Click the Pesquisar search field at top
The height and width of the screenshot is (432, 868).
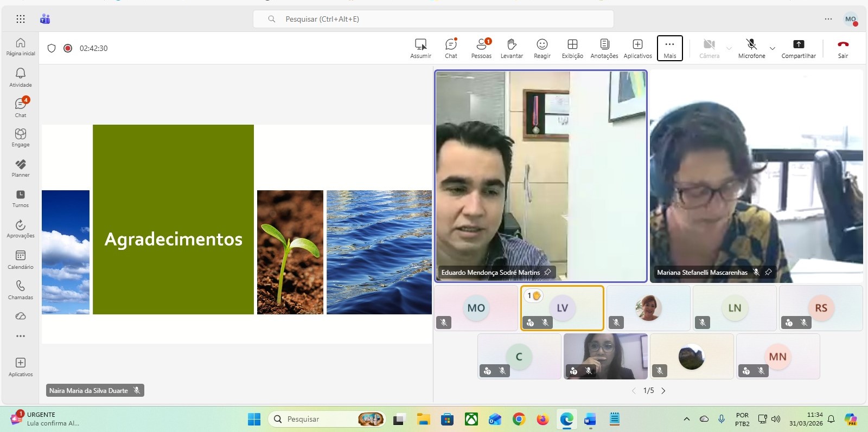click(433, 19)
